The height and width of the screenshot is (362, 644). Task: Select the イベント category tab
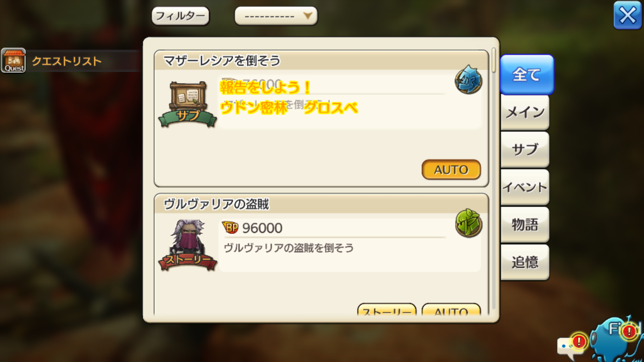pyautogui.click(x=525, y=187)
